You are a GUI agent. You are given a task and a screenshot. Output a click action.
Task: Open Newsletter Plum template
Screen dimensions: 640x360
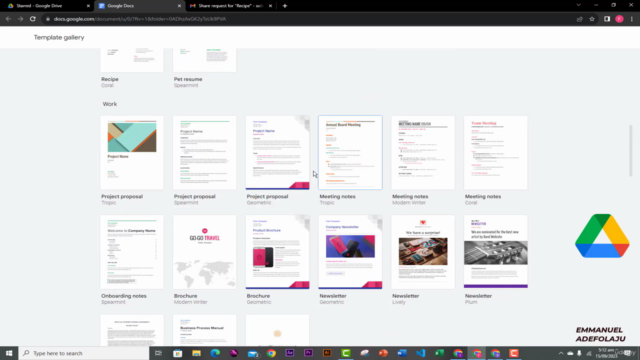(496, 252)
